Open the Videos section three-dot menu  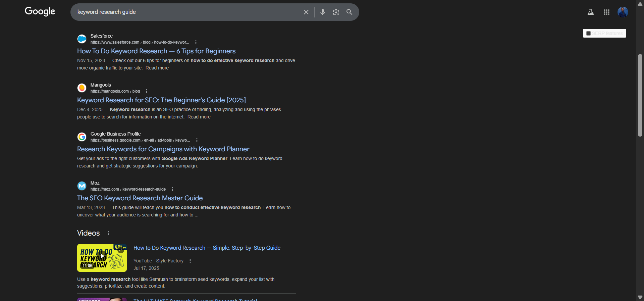click(108, 233)
